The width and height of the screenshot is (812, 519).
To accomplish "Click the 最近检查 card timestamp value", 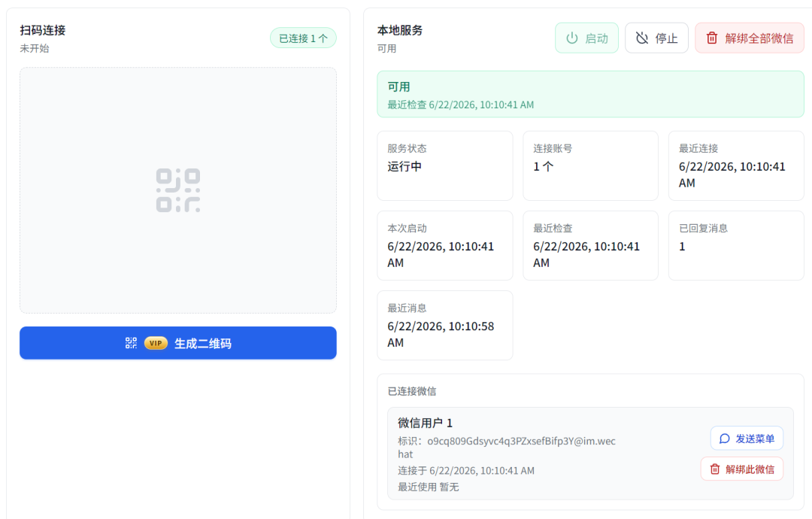I will pyautogui.click(x=586, y=254).
